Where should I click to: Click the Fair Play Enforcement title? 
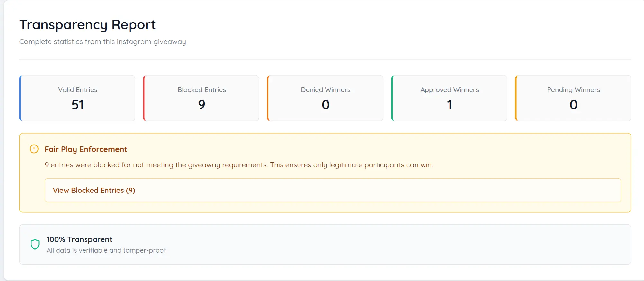pos(86,149)
